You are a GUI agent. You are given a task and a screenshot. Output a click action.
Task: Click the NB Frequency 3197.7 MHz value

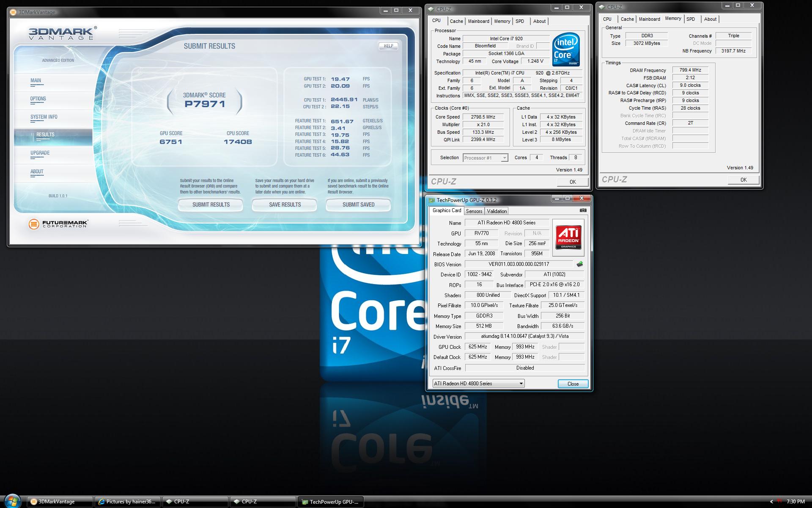[x=733, y=51]
